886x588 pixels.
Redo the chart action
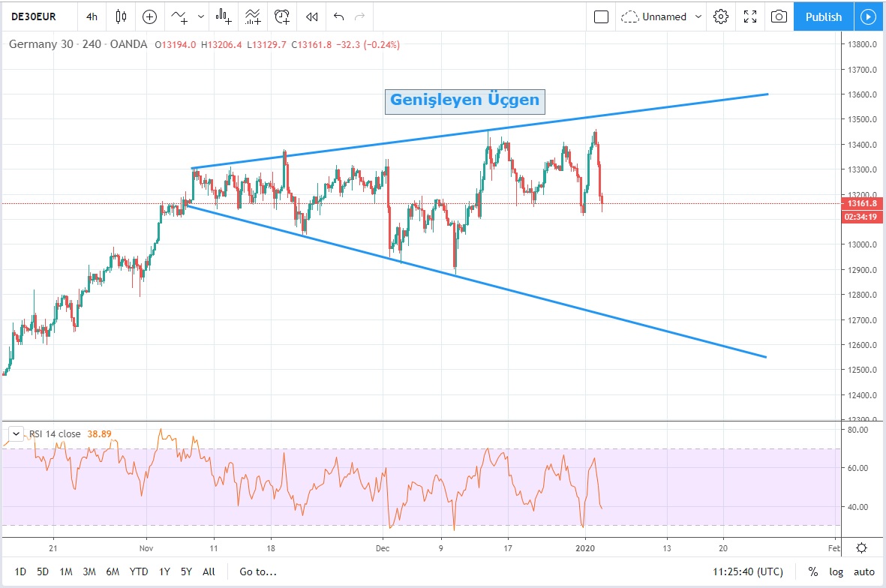click(359, 17)
